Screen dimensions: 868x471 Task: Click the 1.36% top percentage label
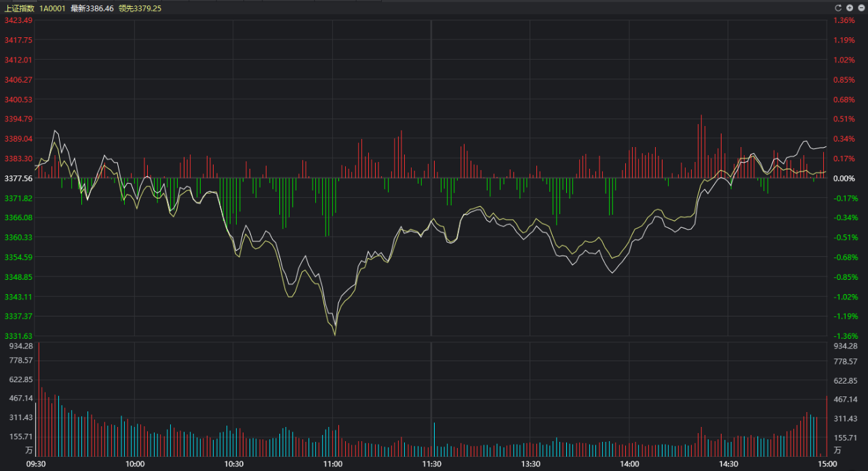pyautogui.click(x=844, y=20)
